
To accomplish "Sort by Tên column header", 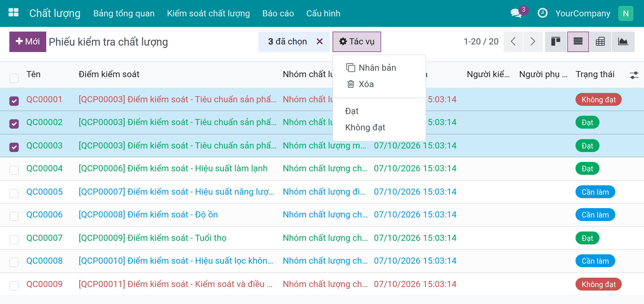I will 33,74.
